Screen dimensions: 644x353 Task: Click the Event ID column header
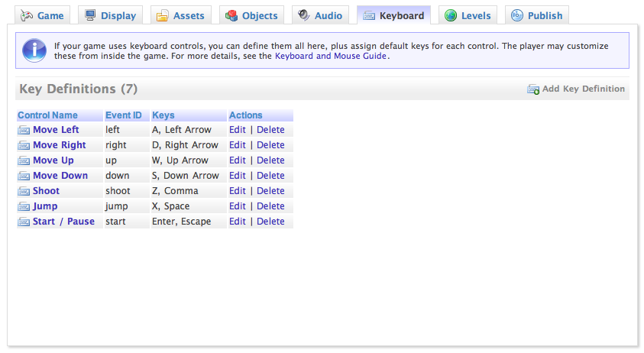coord(124,115)
